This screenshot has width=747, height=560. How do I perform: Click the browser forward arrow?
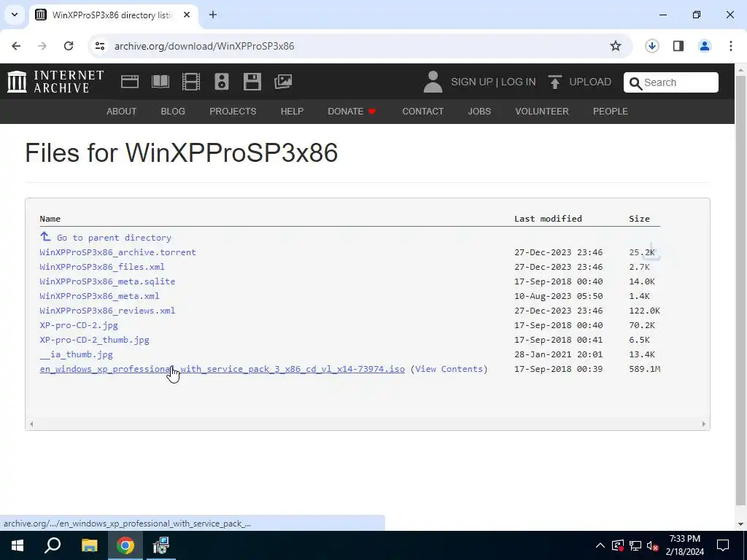[x=42, y=46]
